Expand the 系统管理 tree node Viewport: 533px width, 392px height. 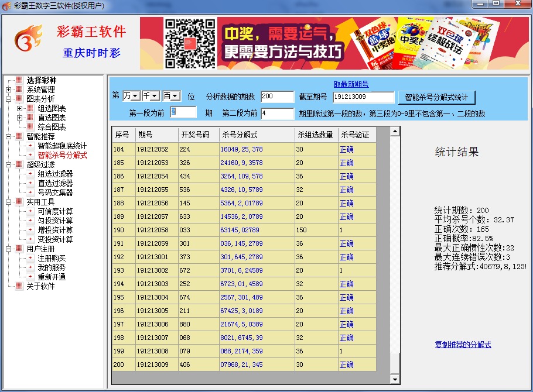(8, 90)
